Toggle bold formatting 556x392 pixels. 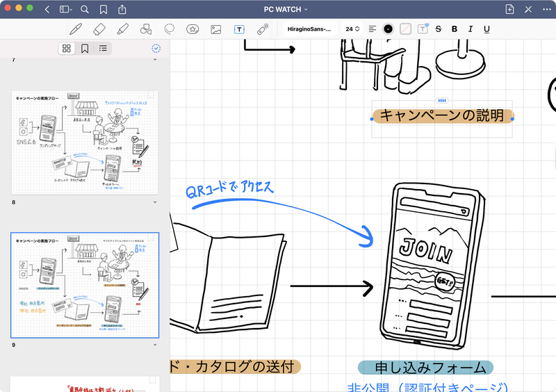(455, 29)
